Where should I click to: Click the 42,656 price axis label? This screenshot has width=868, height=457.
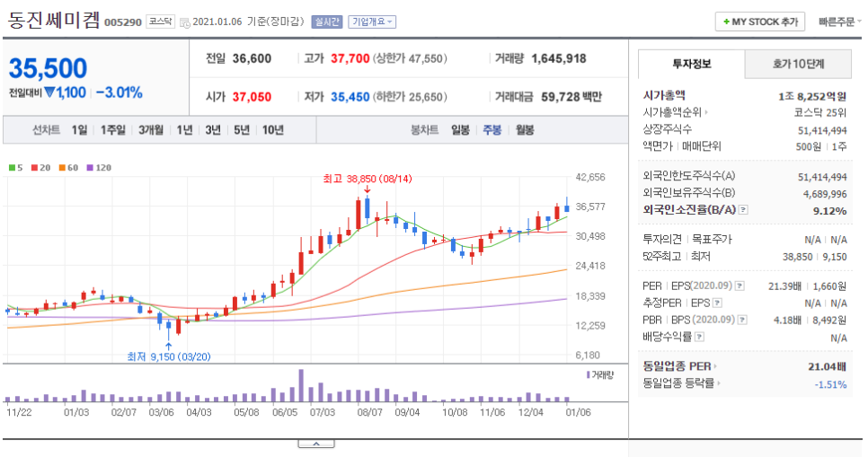(590, 177)
